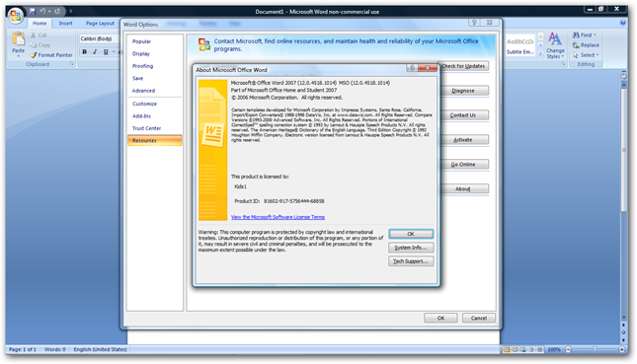Expand the Find dropdown arrow
Image resolution: width=637 pixels, height=364 pixels.
pos(595,35)
